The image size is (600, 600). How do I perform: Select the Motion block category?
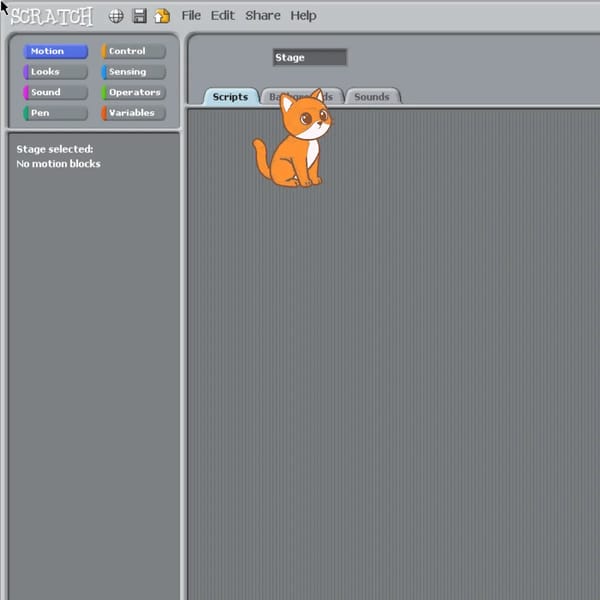[x=55, y=51]
